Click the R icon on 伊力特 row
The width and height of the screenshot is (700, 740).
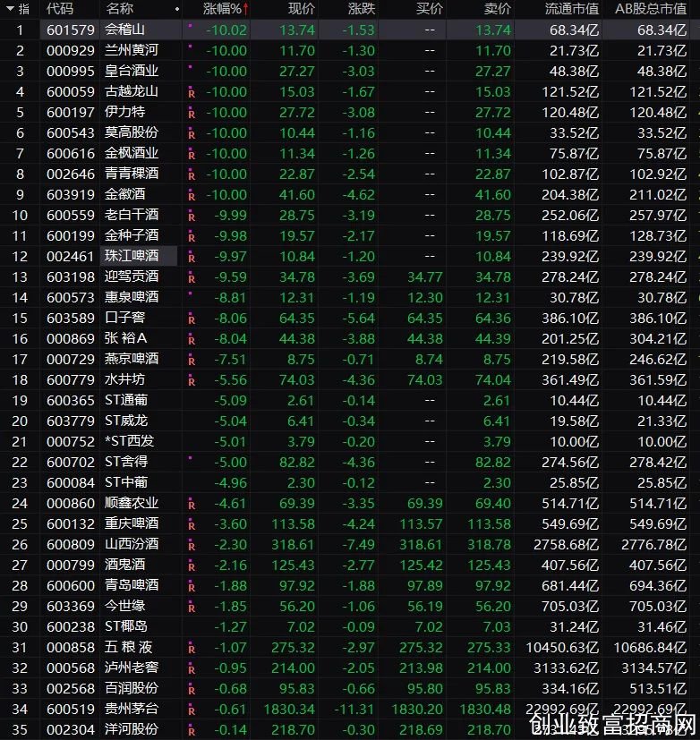click(x=192, y=114)
